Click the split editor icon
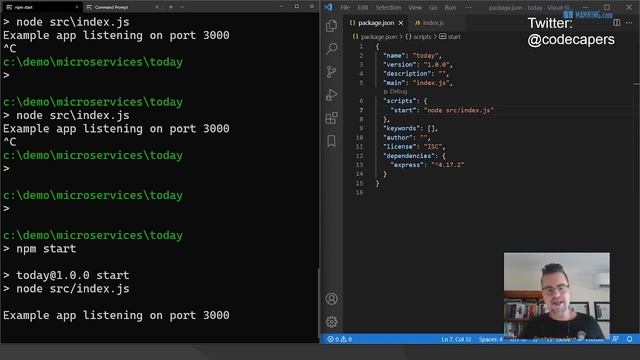The image size is (640, 360). [x=617, y=23]
